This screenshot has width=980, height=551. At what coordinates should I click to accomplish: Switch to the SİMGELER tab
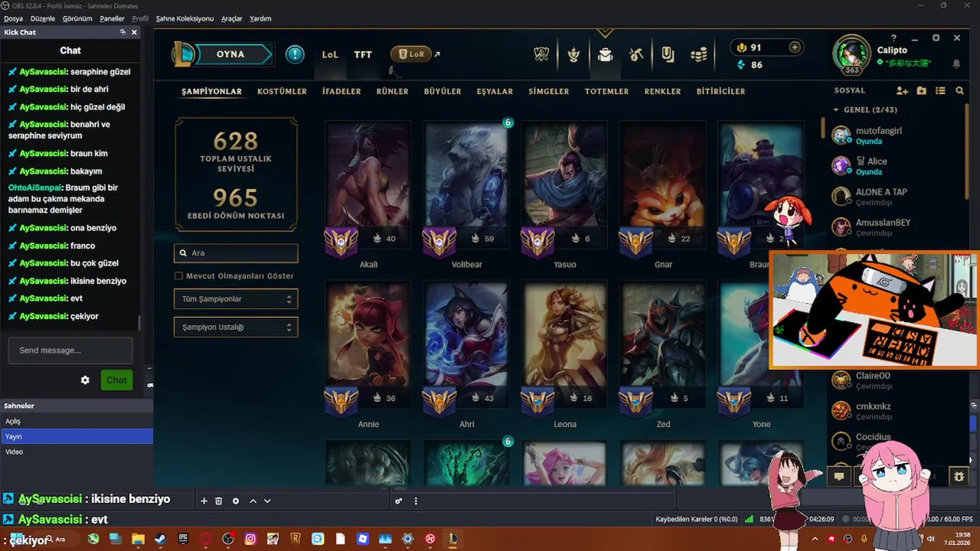pos(549,91)
